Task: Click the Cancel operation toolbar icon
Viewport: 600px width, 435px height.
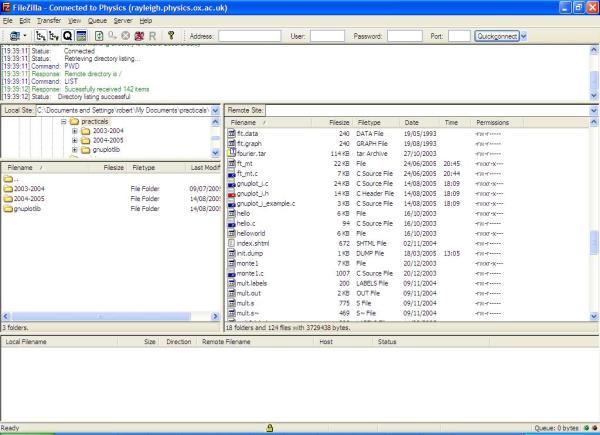Action: coord(125,36)
